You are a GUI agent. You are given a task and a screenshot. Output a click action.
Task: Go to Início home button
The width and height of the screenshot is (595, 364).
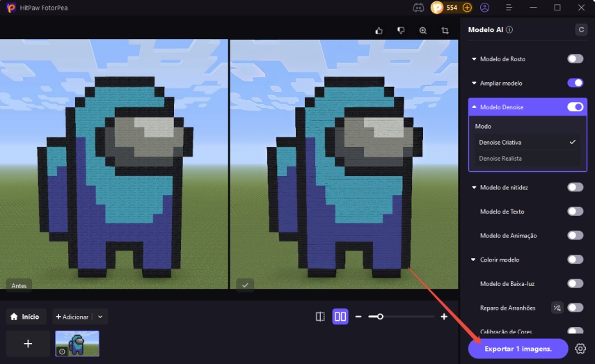pos(26,317)
